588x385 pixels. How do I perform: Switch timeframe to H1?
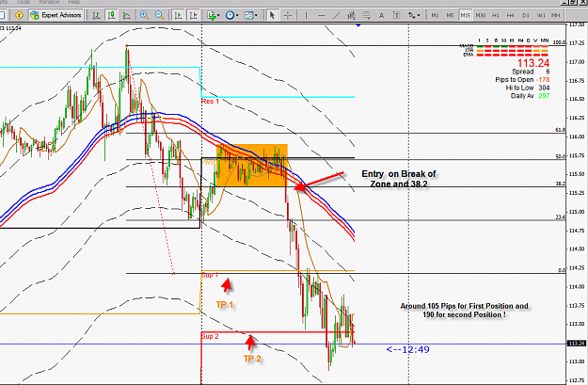tap(496, 15)
